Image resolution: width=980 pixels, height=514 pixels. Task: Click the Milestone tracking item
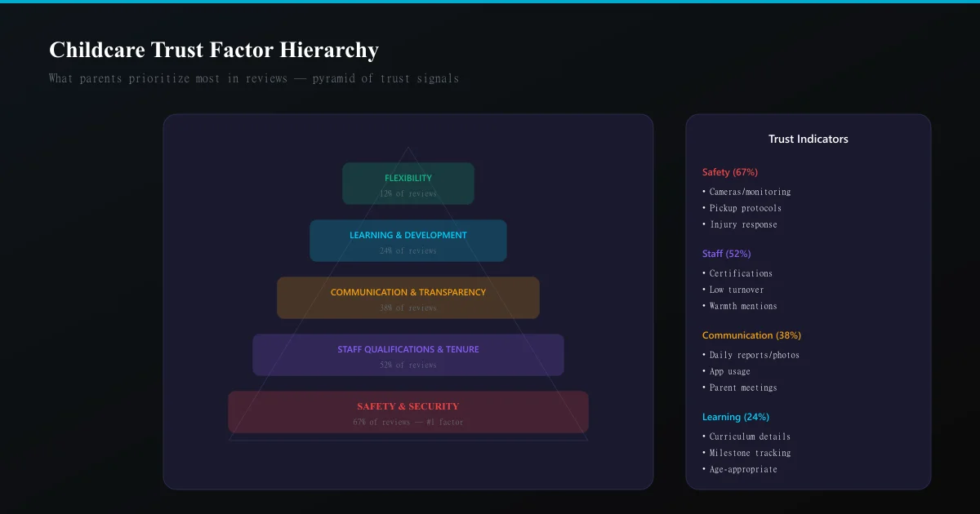pyautogui.click(x=746, y=453)
